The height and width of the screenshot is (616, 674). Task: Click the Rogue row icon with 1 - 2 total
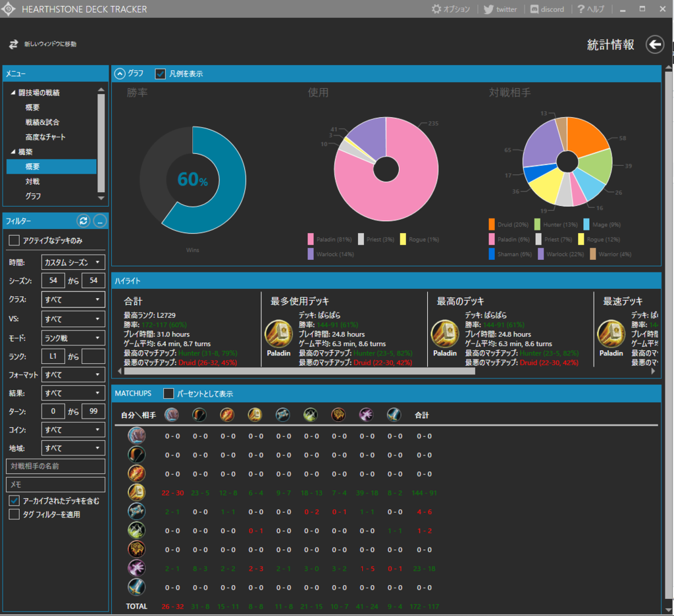click(x=137, y=530)
